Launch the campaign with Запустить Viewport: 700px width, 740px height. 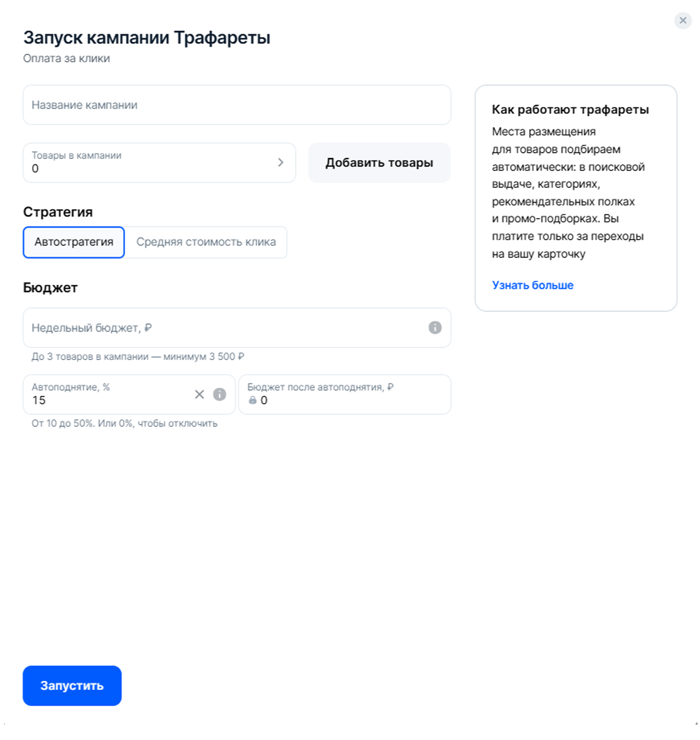coord(72,685)
